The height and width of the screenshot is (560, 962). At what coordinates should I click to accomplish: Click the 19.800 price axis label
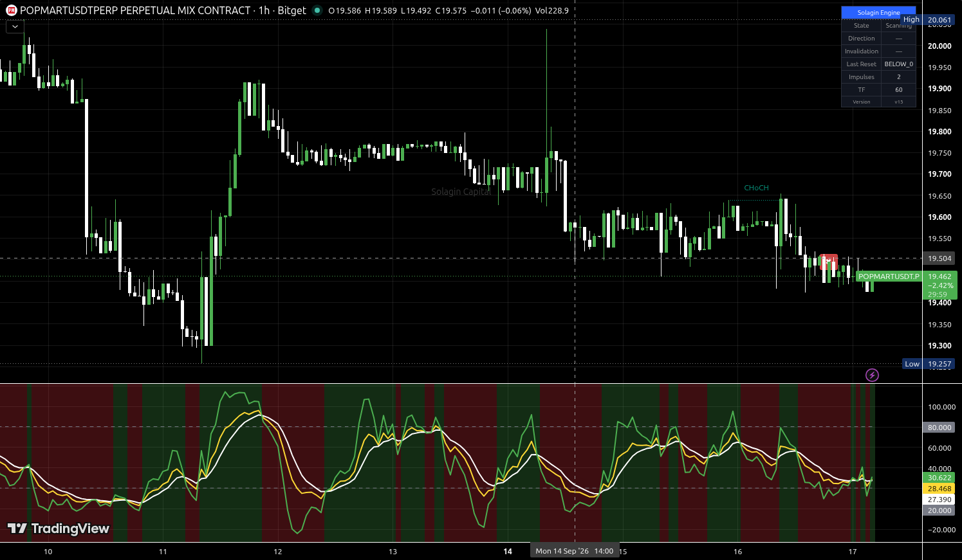pyautogui.click(x=939, y=132)
